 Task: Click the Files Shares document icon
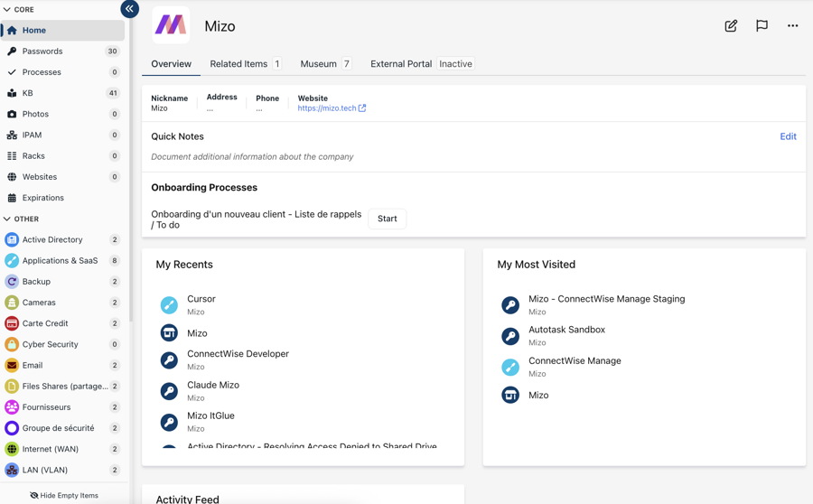[12, 387]
